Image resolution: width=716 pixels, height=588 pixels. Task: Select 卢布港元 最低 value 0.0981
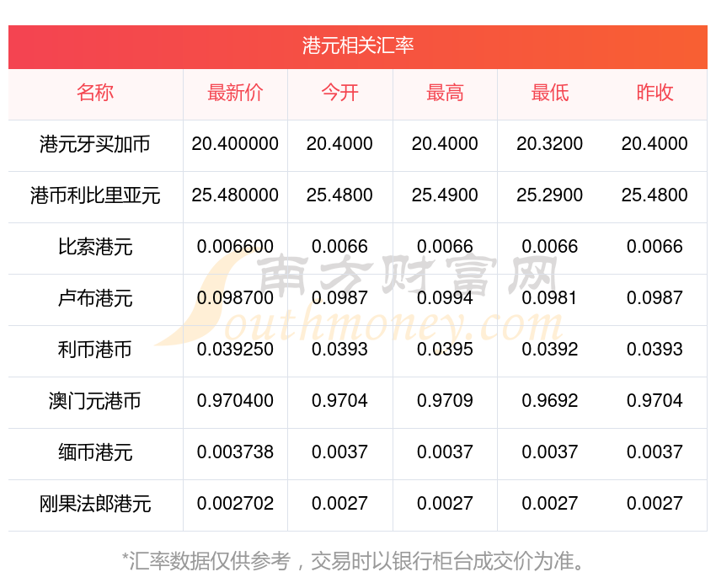pyautogui.click(x=550, y=298)
